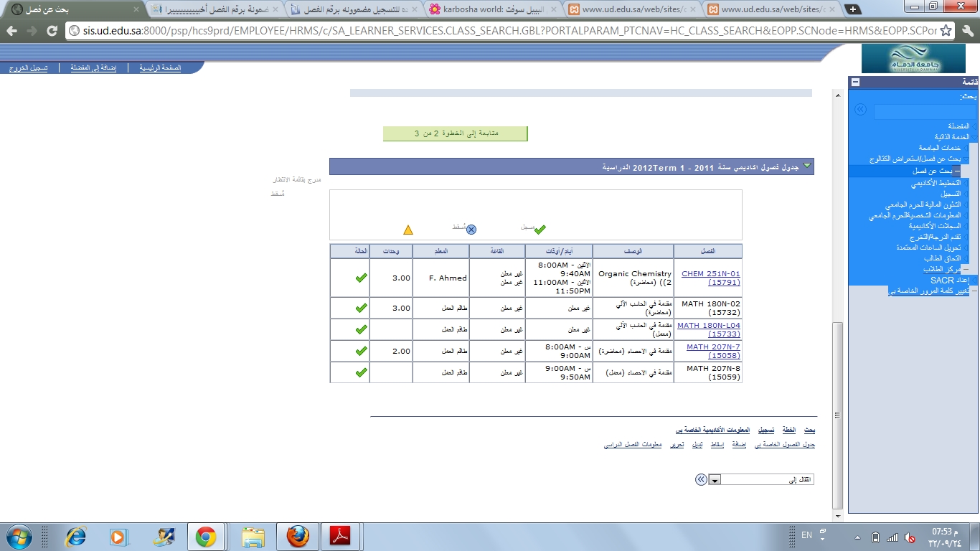Expand 'التخطيط الأكاديمي' in the side menu
The width and height of the screenshot is (980, 551).
941,183
